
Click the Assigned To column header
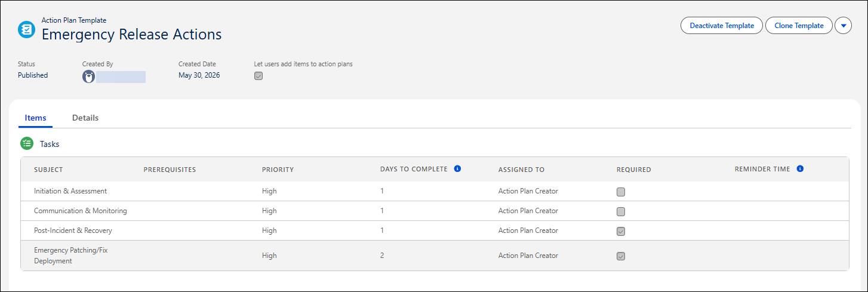(521, 170)
